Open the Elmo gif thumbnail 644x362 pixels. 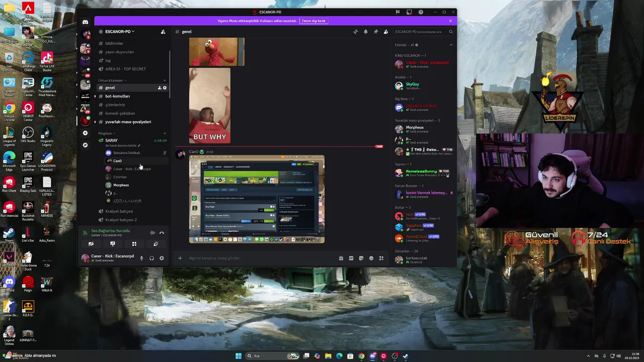[217, 52]
